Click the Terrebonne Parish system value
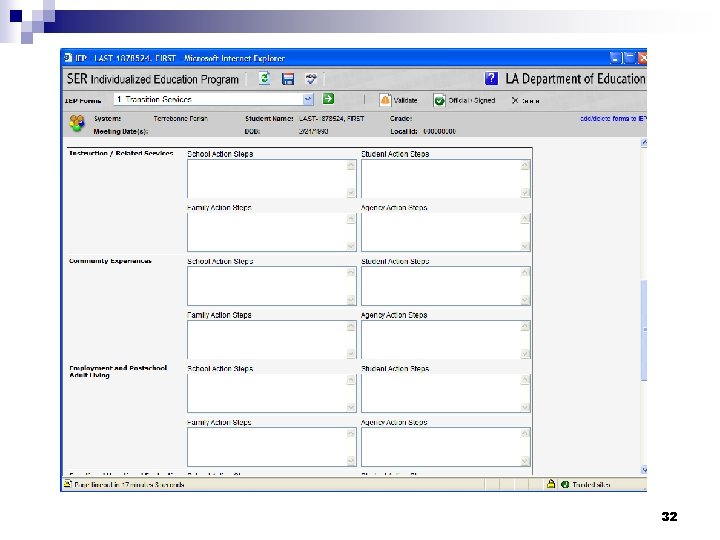 tap(180, 118)
